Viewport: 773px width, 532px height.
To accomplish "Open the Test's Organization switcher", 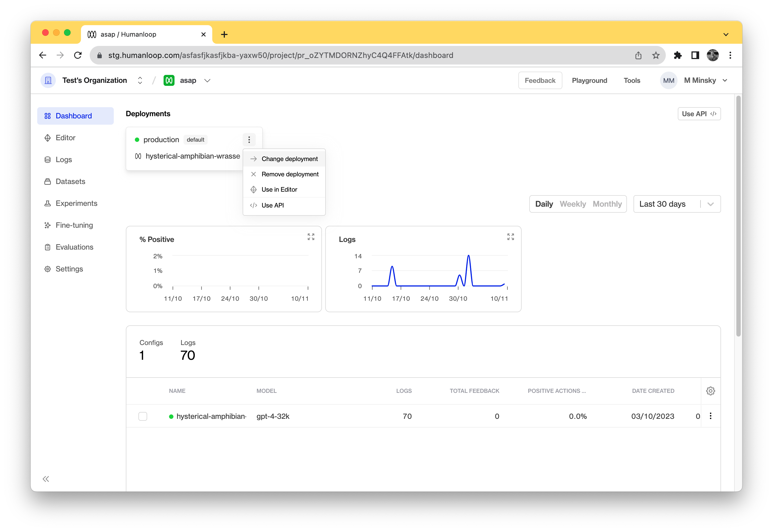I will [x=140, y=80].
